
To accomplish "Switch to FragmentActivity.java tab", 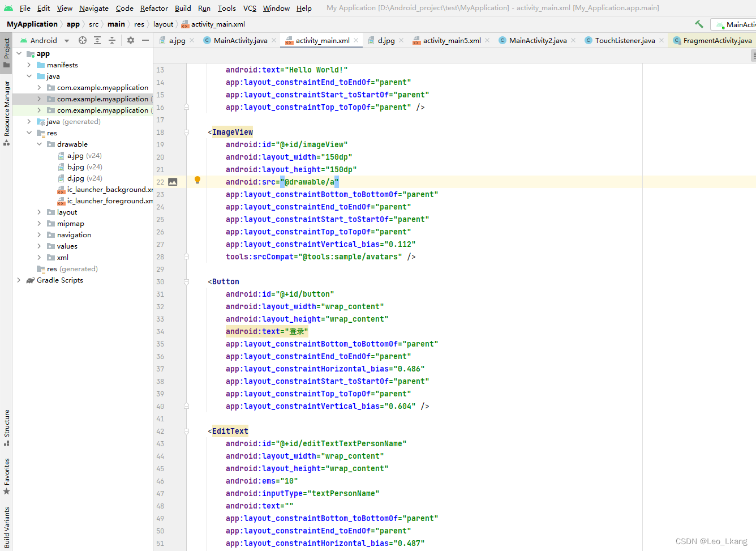I will coord(712,40).
